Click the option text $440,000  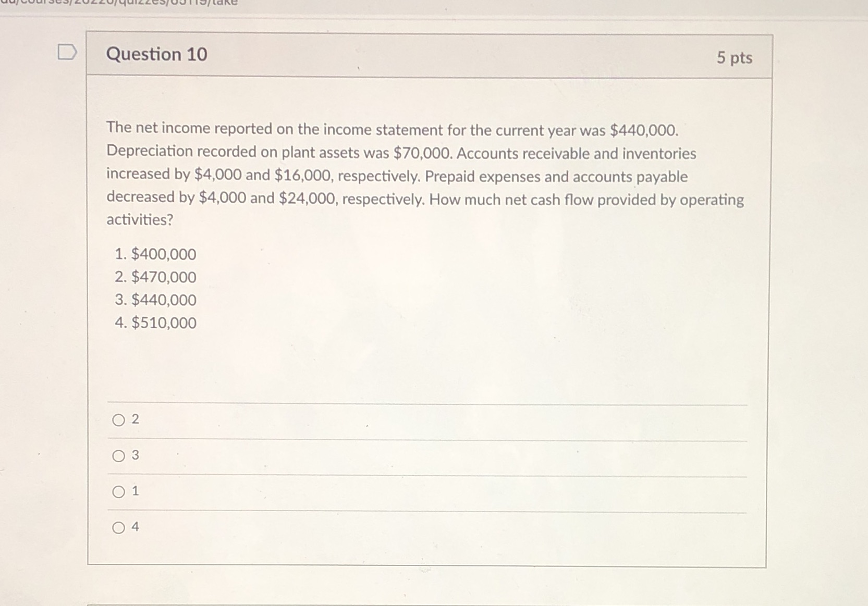pyautogui.click(x=155, y=300)
